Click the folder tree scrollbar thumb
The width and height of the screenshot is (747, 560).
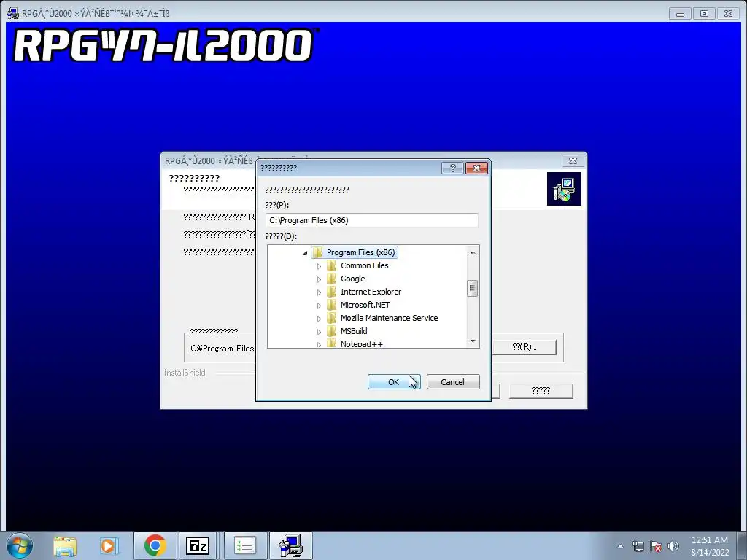[x=473, y=288]
